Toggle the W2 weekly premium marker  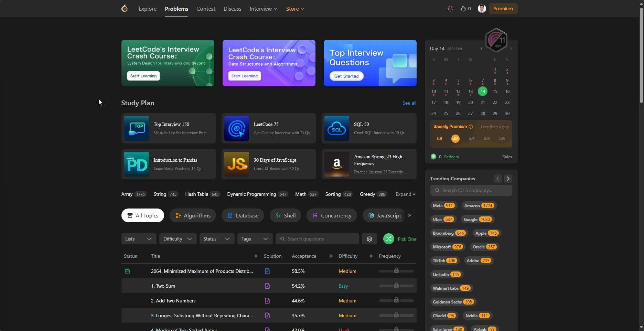[x=455, y=138]
